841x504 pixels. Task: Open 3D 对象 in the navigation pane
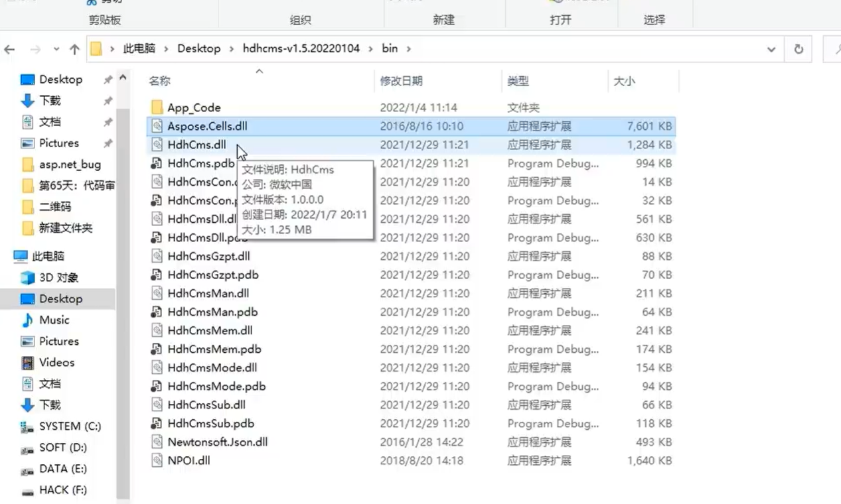(x=58, y=277)
